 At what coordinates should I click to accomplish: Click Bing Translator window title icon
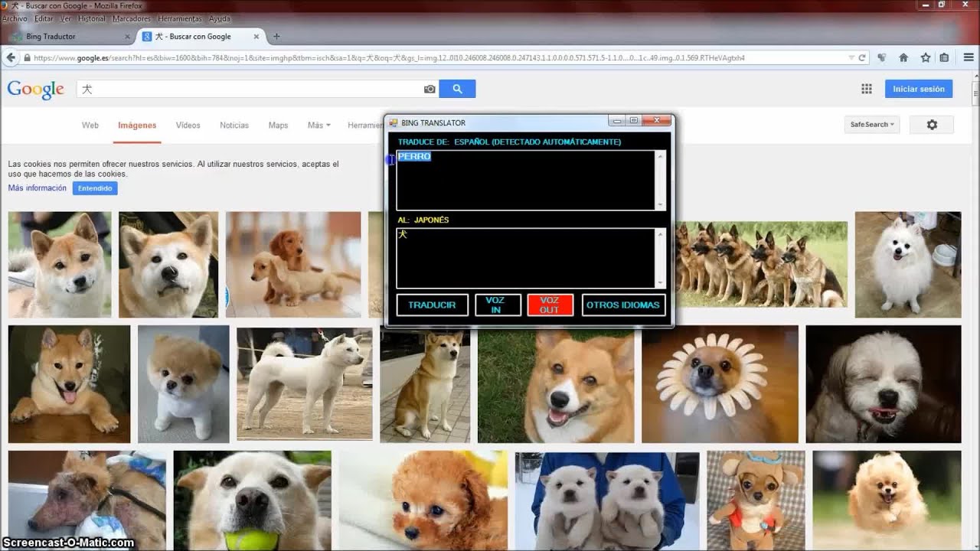394,122
